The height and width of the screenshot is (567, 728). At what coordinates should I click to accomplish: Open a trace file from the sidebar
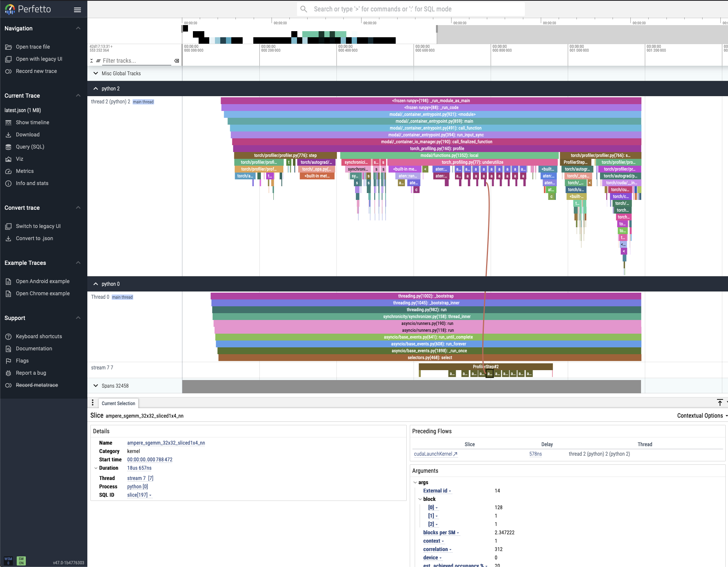[33, 47]
